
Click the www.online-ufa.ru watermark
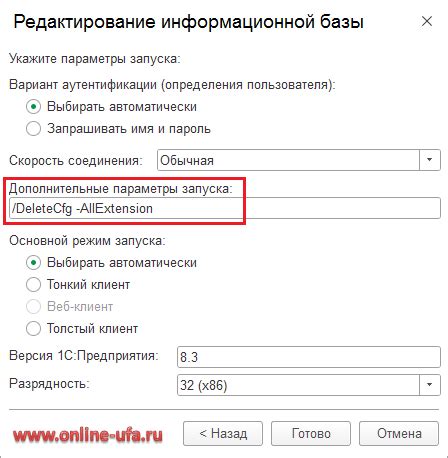88,435
